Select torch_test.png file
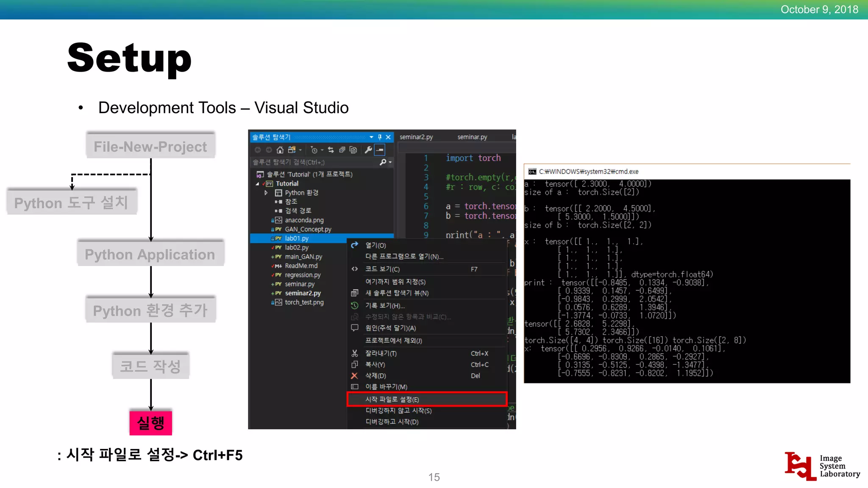Screen dimensions: 868x488 [x=304, y=302]
